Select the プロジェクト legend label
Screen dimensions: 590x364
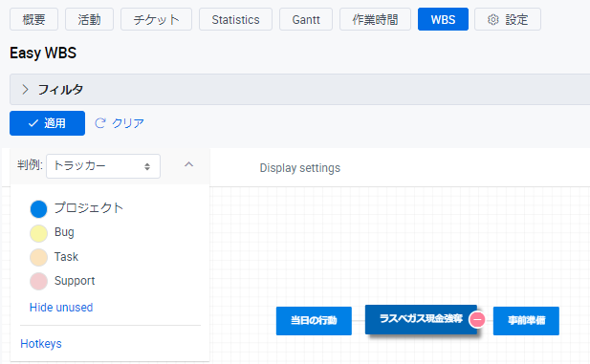pyautogui.click(x=89, y=207)
